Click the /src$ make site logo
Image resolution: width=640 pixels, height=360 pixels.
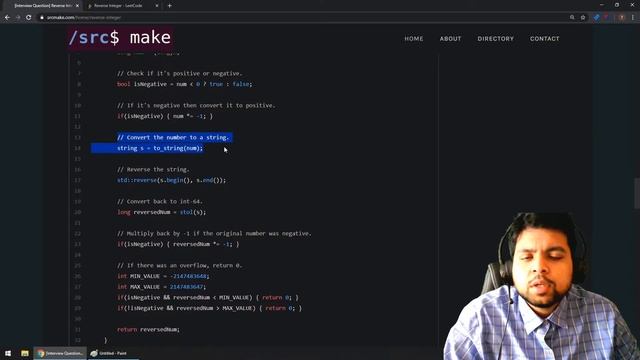tap(120, 38)
